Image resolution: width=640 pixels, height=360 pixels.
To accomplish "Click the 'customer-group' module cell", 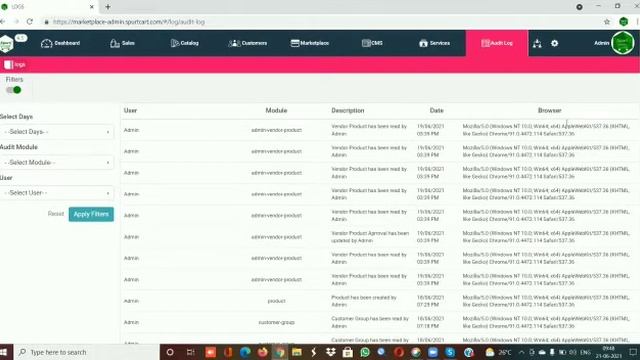I will 276,322.
